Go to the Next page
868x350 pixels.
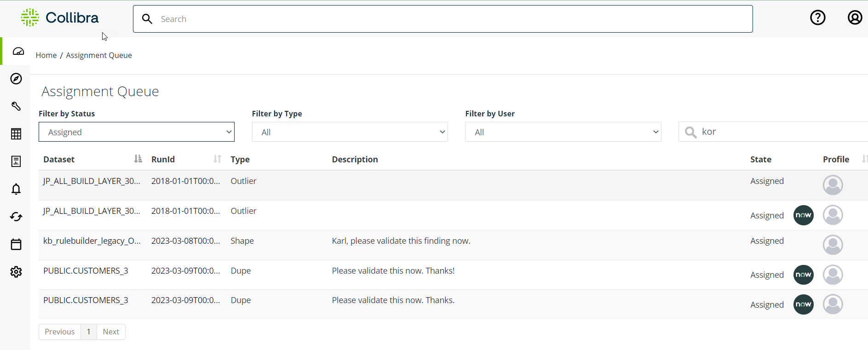click(111, 332)
